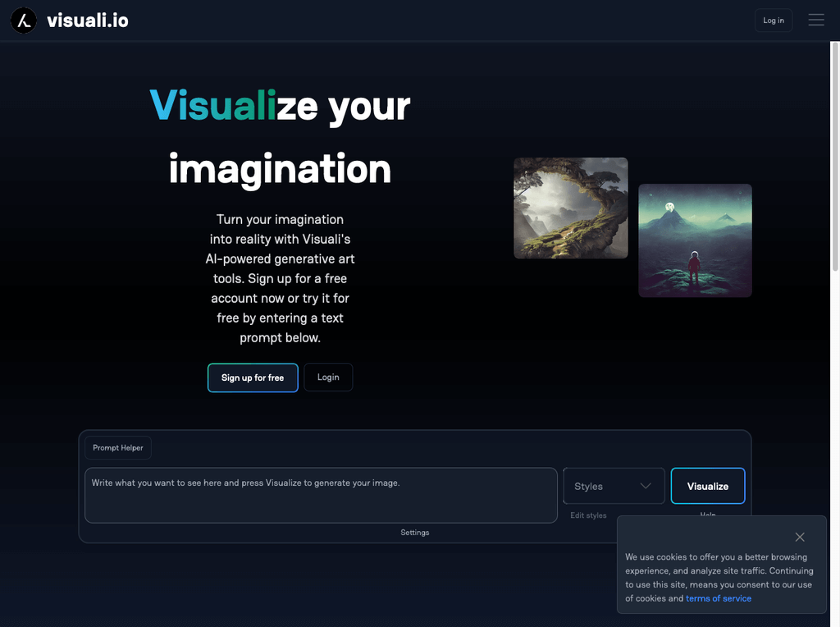Click the visuali.io site name text
This screenshot has width=840, height=627.
89,20
